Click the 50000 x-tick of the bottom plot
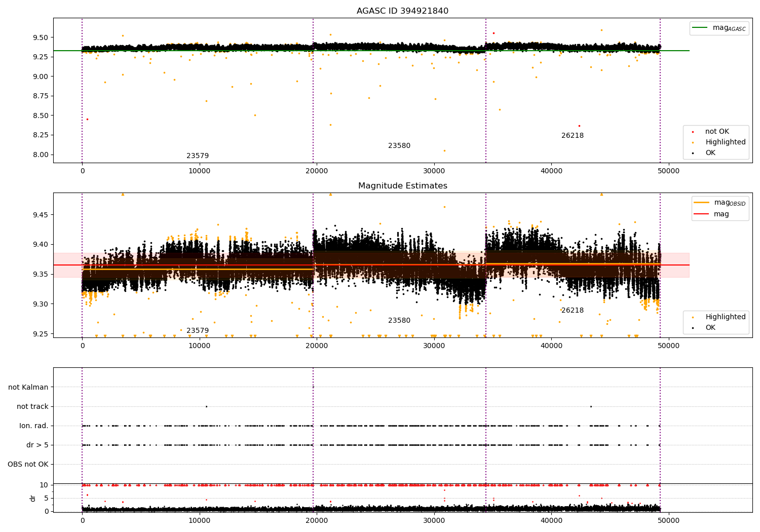Viewport: 760px width, 532px height. [668, 521]
